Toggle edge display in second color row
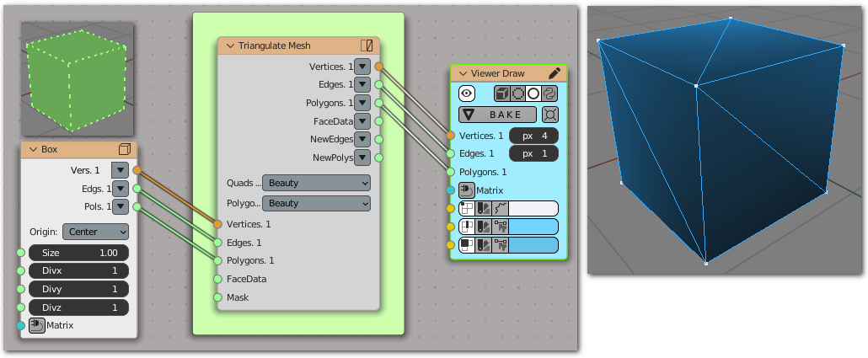This screenshot has width=868, height=358. tap(468, 227)
